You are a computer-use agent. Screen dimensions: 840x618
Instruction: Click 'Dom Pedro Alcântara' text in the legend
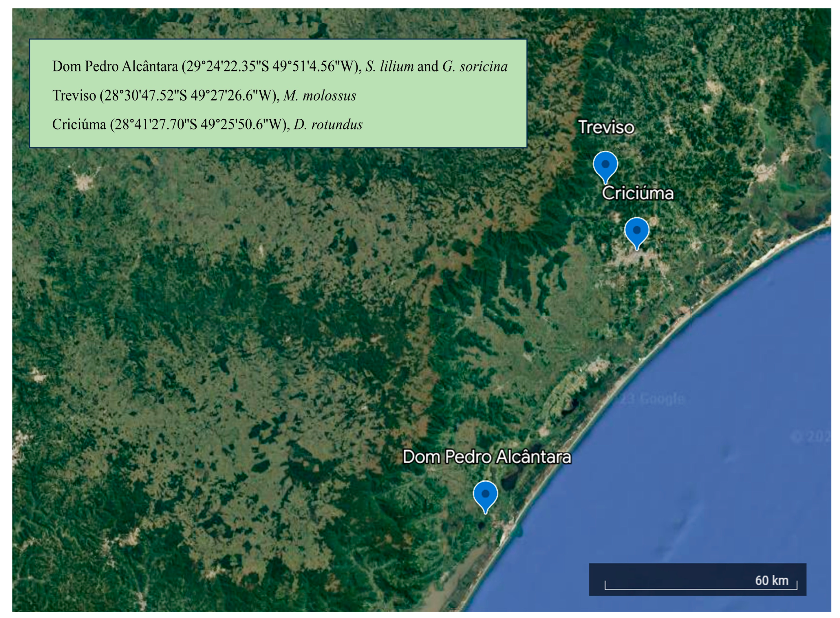tap(115, 67)
